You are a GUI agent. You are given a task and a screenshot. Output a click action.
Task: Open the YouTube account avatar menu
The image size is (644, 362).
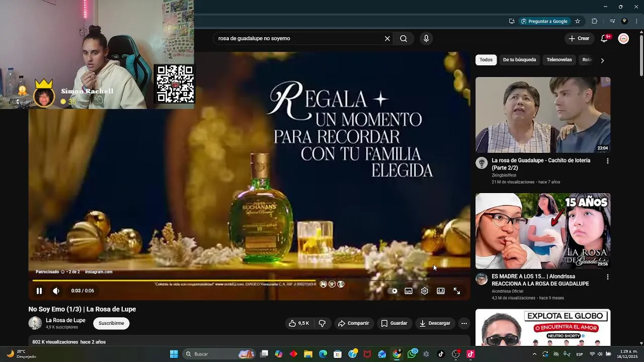click(623, 38)
